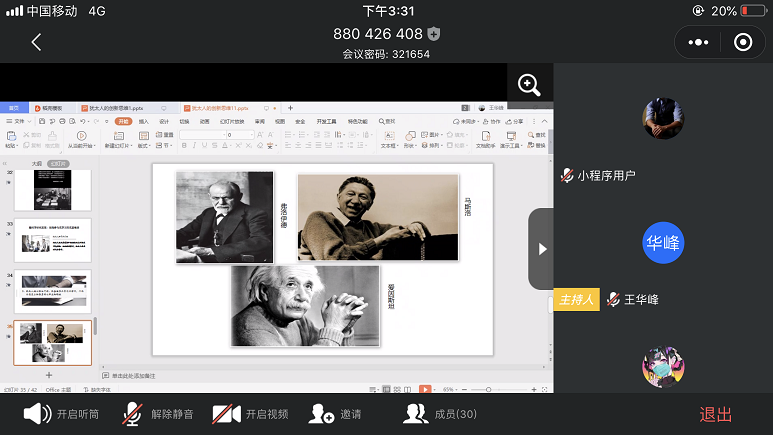Open members list 成员(30)
This screenshot has width=773, height=435.
[440, 414]
